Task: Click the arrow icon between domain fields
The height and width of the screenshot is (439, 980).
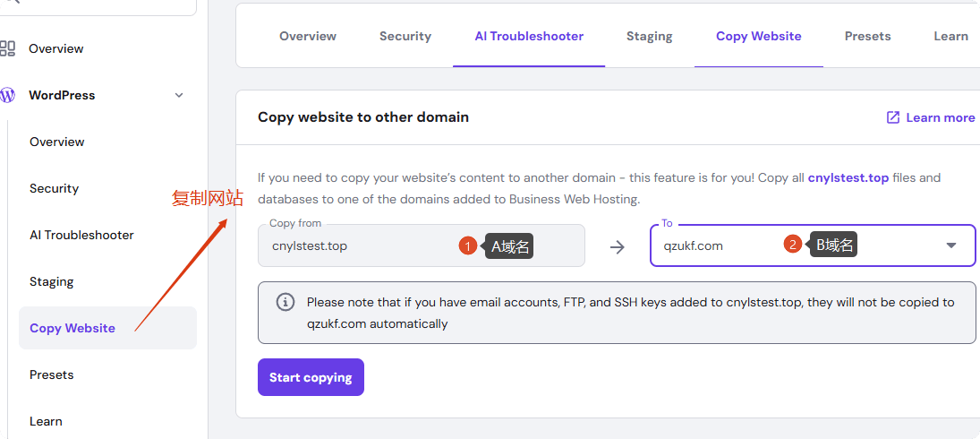Action: click(618, 246)
